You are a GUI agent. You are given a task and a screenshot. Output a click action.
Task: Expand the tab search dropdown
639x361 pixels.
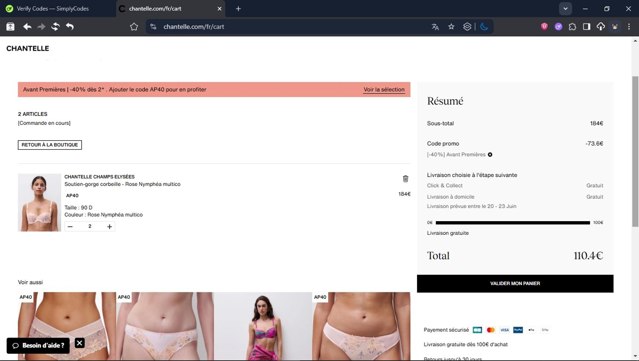[x=565, y=9]
